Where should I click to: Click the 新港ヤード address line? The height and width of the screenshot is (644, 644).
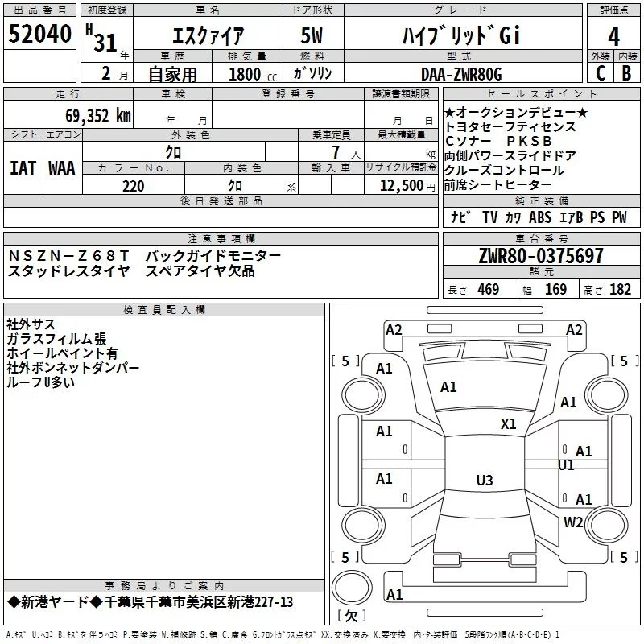[151, 602]
